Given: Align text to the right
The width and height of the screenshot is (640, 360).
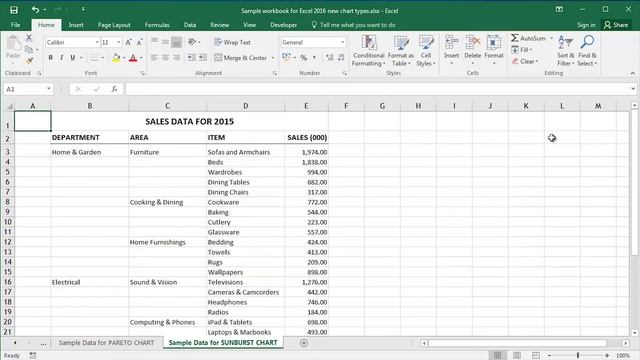Looking at the screenshot, I should [176, 58].
